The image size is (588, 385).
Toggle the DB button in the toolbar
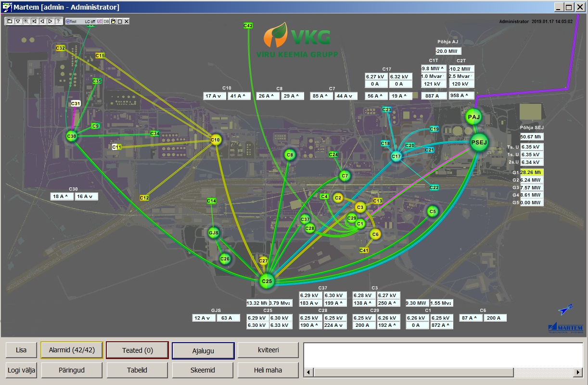106,21
